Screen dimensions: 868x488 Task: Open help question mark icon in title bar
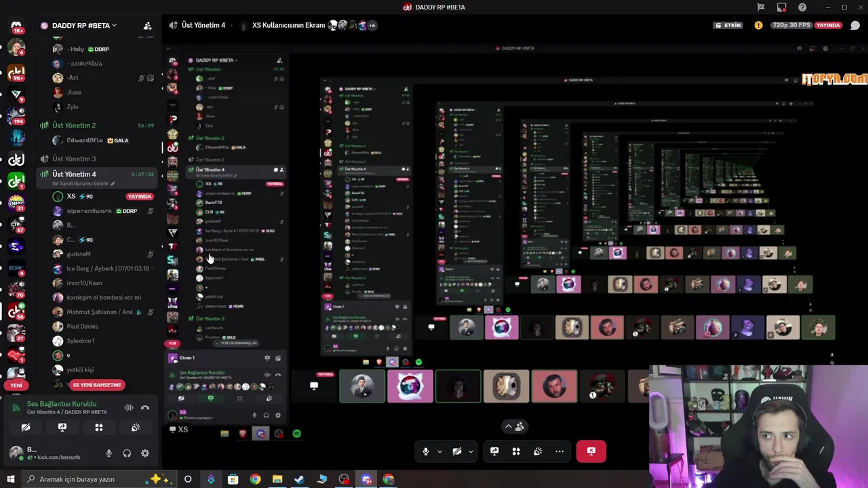click(803, 7)
